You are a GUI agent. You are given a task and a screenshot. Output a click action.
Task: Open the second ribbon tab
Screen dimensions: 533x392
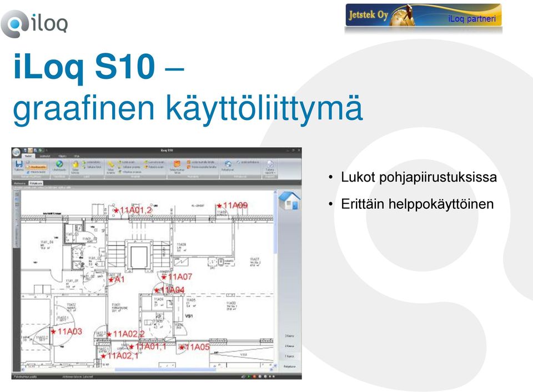click(45, 156)
